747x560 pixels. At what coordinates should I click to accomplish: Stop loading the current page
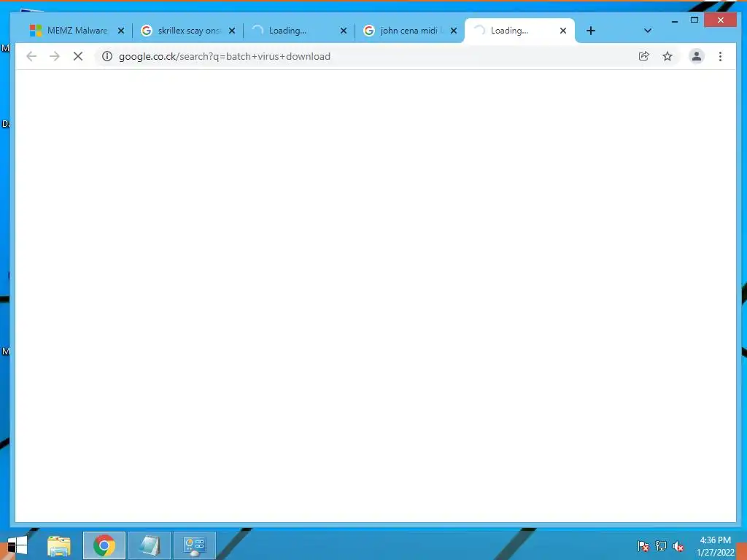(78, 56)
